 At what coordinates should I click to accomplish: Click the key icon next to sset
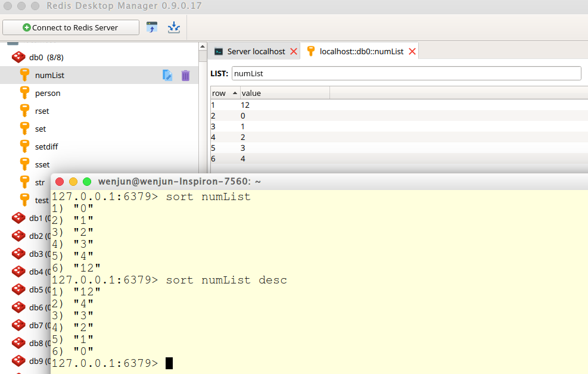[24, 164]
